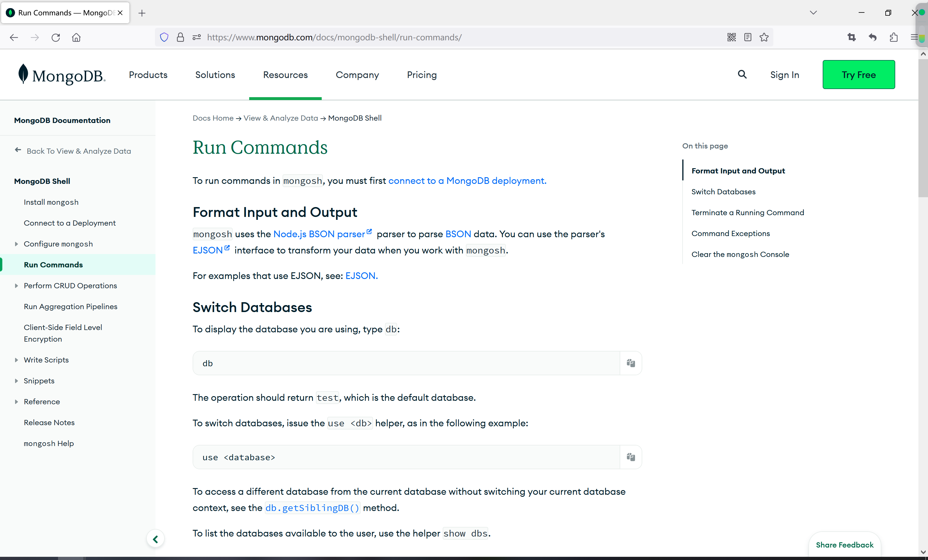This screenshot has height=560, width=928.
Task: Copy the use <database> code block
Action: [631, 457]
